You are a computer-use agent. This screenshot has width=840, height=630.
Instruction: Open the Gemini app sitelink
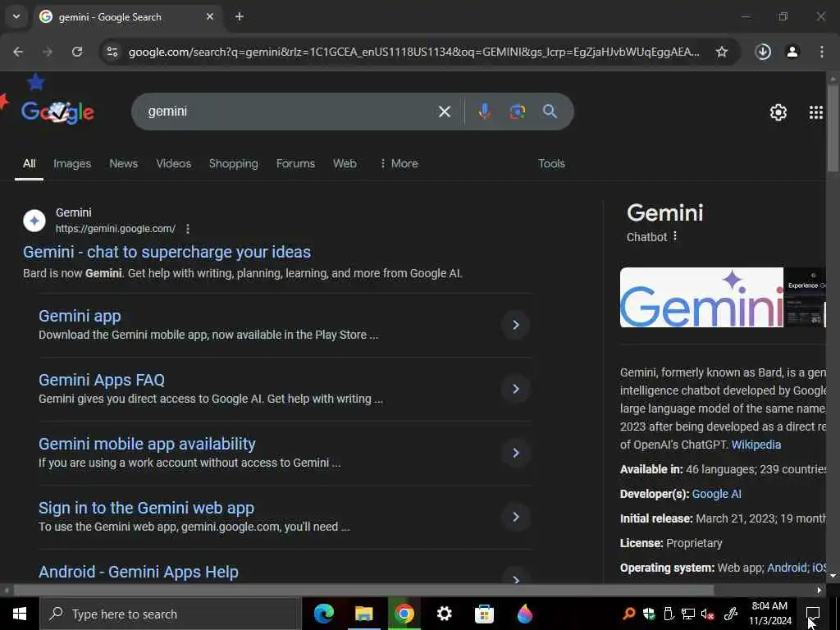(x=80, y=316)
